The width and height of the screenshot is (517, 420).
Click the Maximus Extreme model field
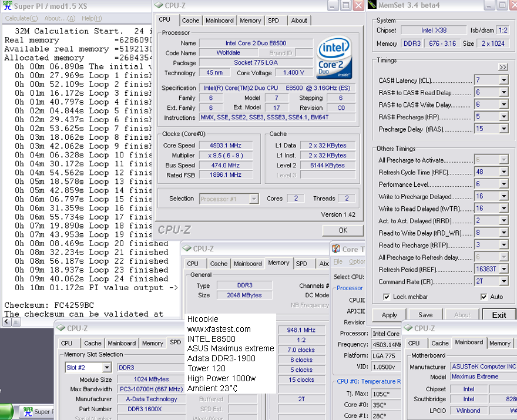click(484, 377)
